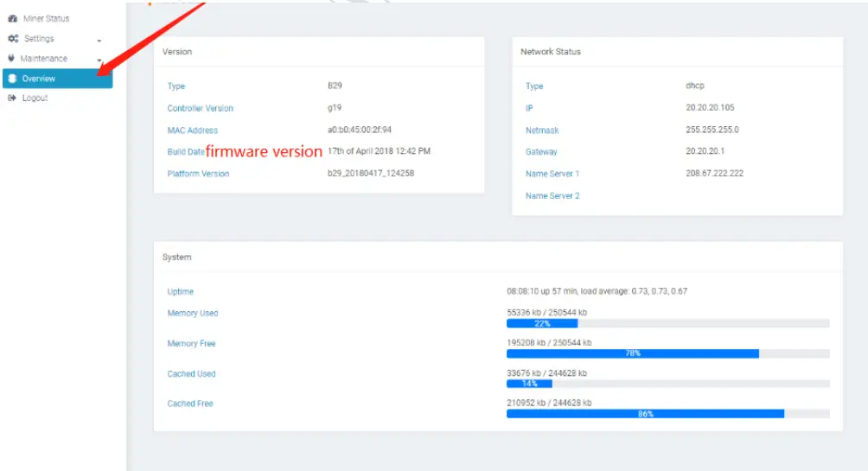Click the Memory Free label
This screenshot has height=471, width=868.
click(191, 344)
